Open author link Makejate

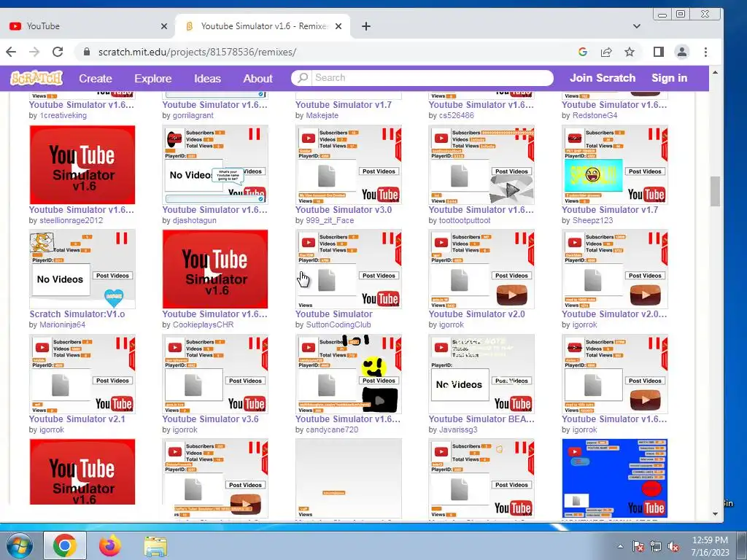coord(322,115)
